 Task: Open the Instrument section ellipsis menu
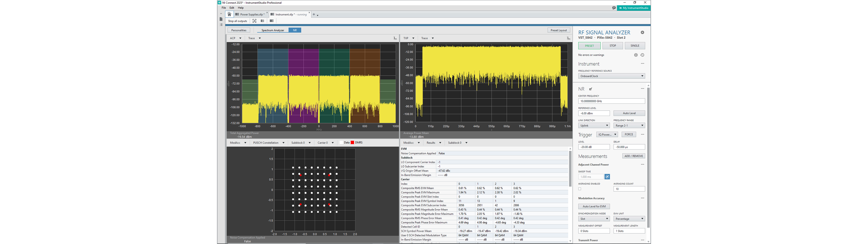pyautogui.click(x=642, y=63)
